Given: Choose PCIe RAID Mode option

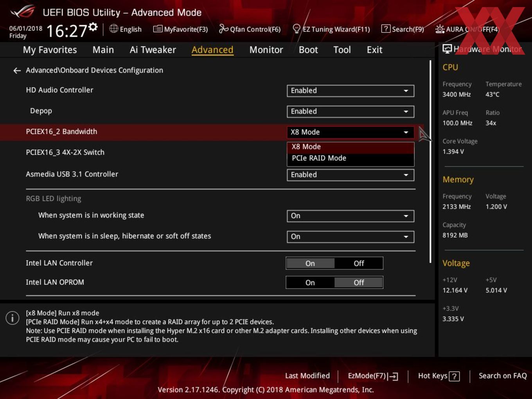Looking at the screenshot, I should 350,158.
